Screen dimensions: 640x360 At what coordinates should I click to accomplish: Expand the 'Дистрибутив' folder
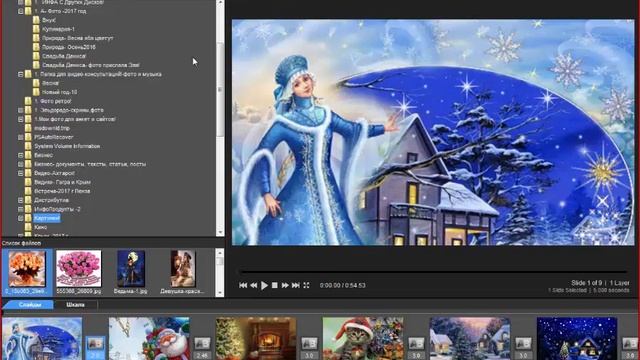click(20, 200)
